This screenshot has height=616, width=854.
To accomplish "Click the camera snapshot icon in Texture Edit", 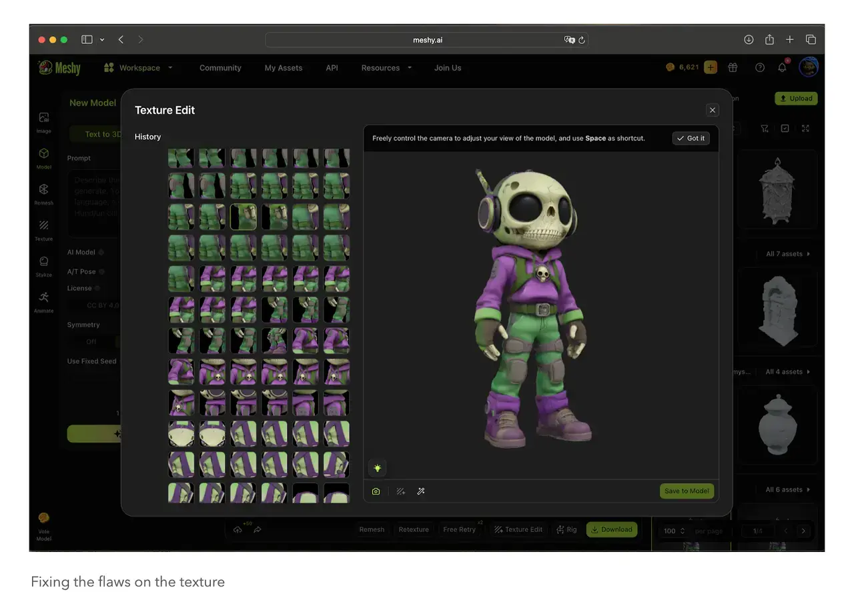I will tap(376, 491).
